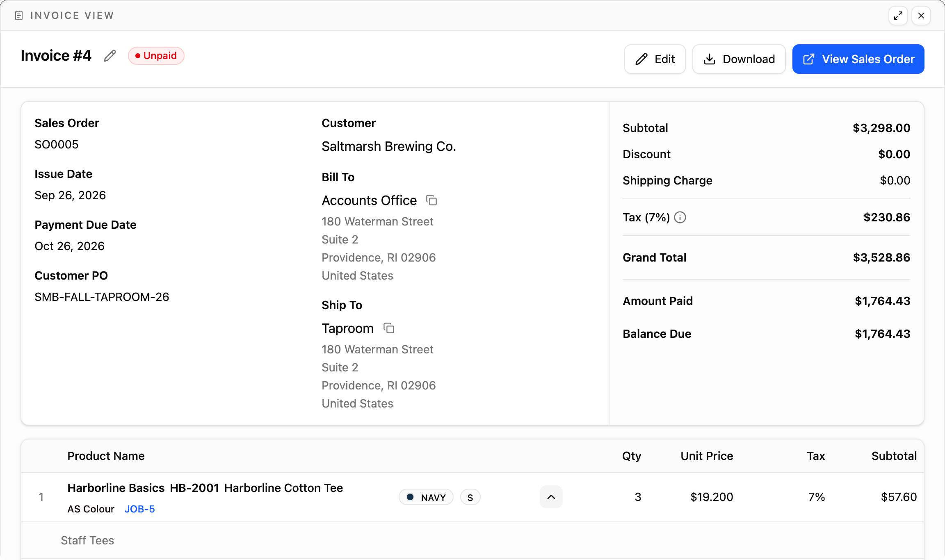Close the invoice view panel

[921, 16]
